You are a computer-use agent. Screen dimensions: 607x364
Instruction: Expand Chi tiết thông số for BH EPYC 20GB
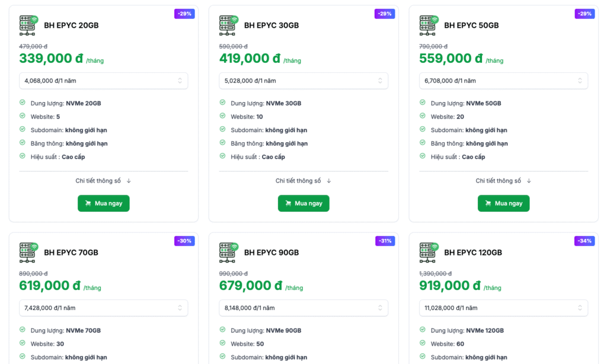pyautogui.click(x=103, y=181)
